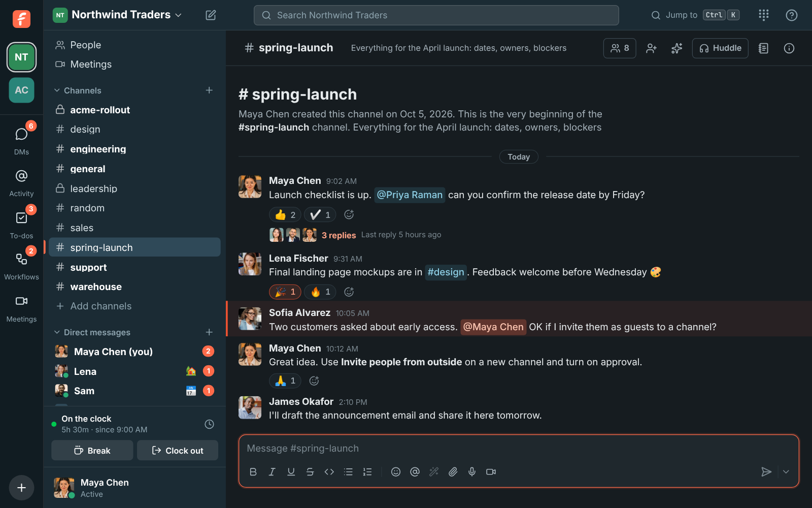Apply italic formatting in composer
812x508 pixels.
[272, 472]
